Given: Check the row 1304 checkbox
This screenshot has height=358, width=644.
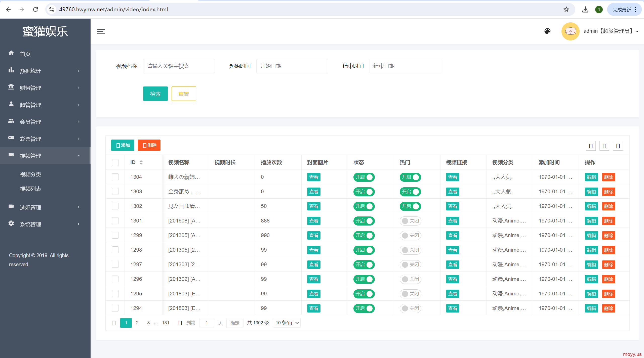Looking at the screenshot, I should 115,177.
